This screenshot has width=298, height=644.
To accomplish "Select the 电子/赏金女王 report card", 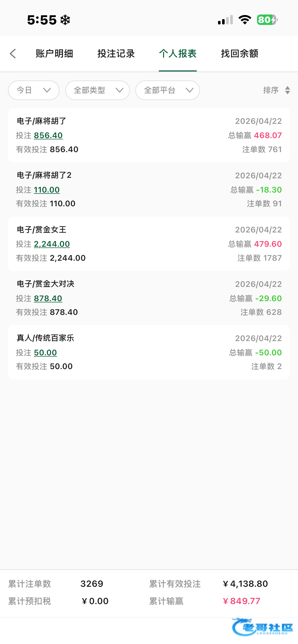I will pyautogui.click(x=149, y=244).
